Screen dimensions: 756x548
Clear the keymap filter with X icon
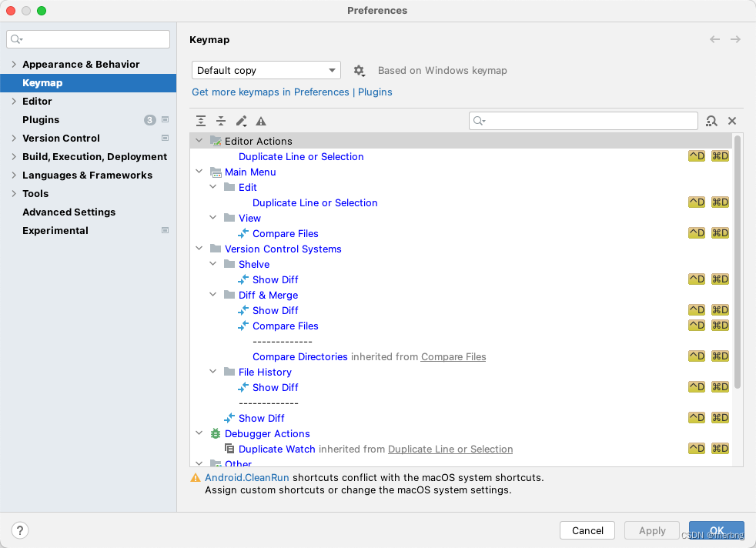732,121
